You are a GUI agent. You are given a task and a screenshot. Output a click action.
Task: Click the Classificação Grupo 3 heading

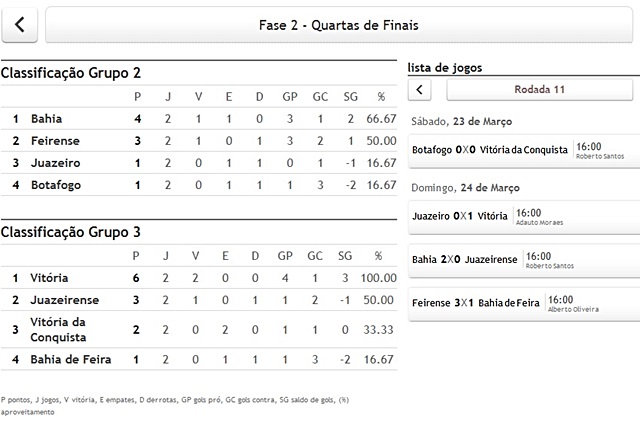tap(71, 232)
